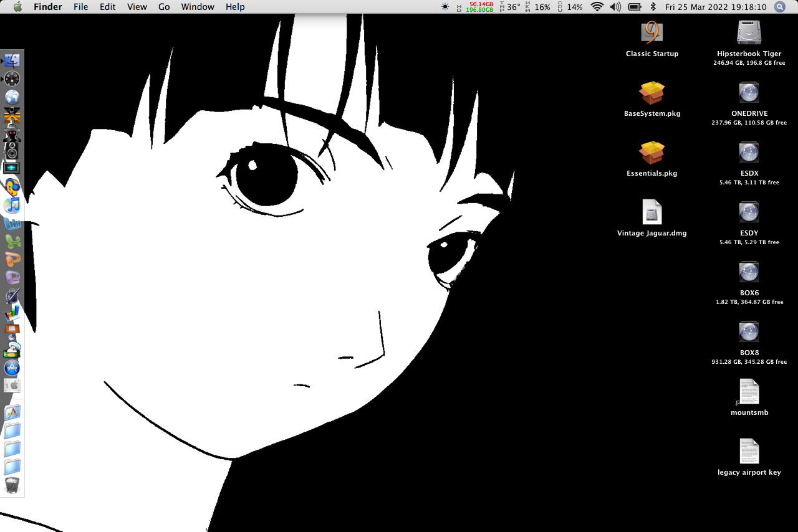Open Finder from the dock
798x532 pixels.
pos(12,60)
